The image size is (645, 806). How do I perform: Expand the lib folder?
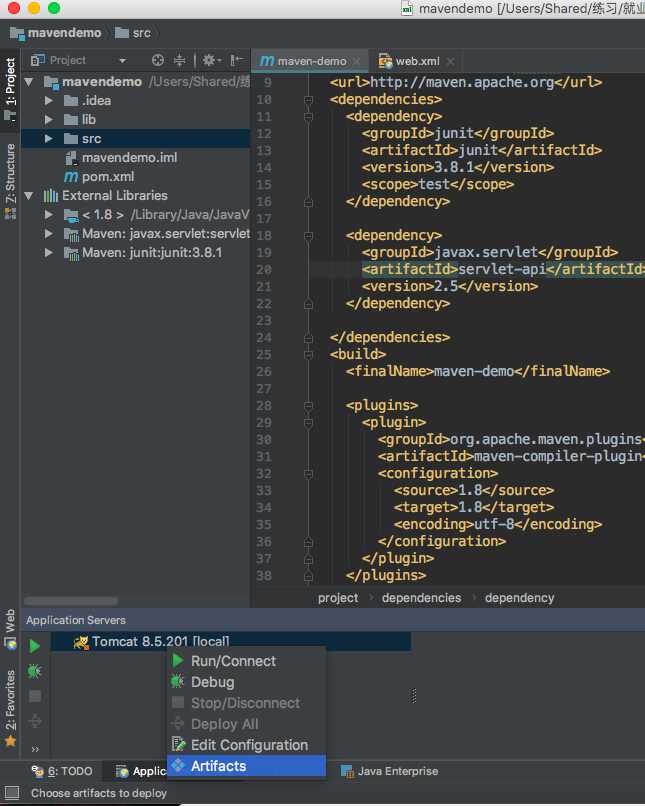(x=49, y=120)
